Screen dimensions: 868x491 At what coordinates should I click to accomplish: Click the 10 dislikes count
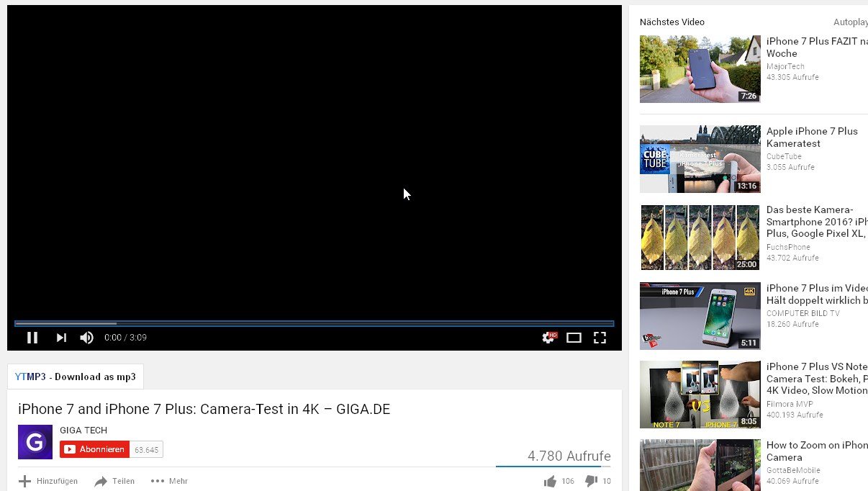[x=607, y=481]
